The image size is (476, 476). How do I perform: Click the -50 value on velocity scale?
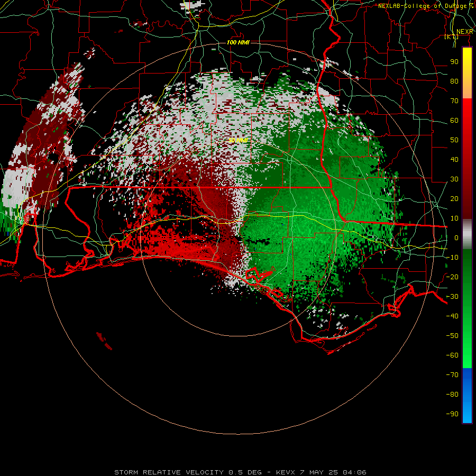click(x=452, y=335)
